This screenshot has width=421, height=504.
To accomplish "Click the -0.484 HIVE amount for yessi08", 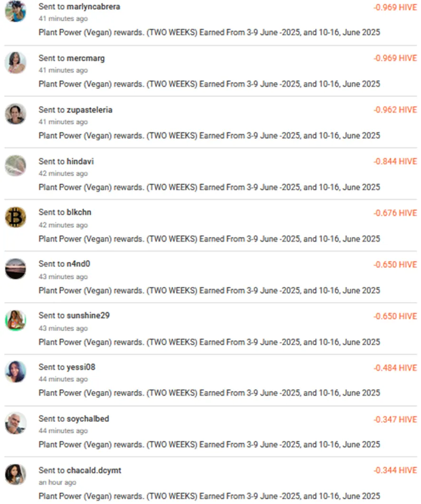I will pyautogui.click(x=395, y=368).
